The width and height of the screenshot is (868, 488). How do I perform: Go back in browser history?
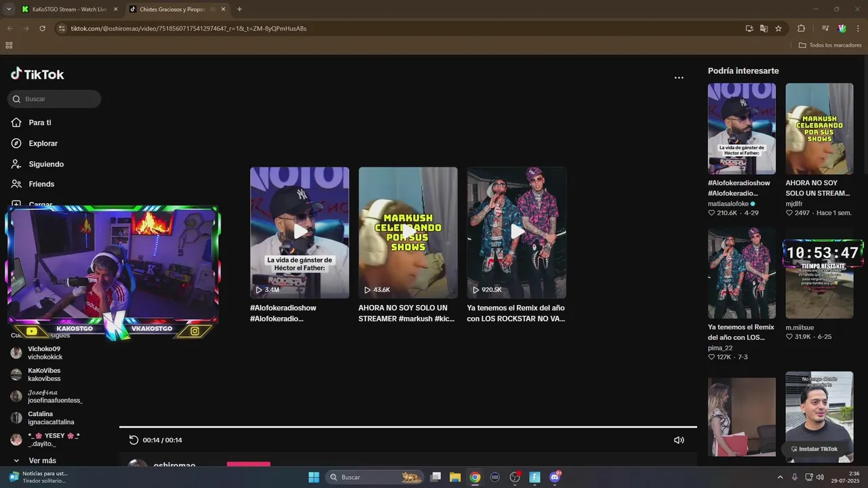[9, 28]
